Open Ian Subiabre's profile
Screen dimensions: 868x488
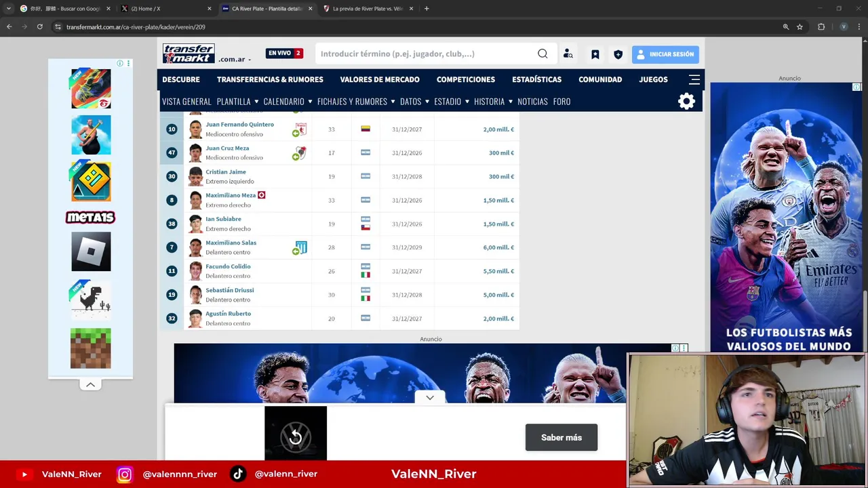(223, 219)
